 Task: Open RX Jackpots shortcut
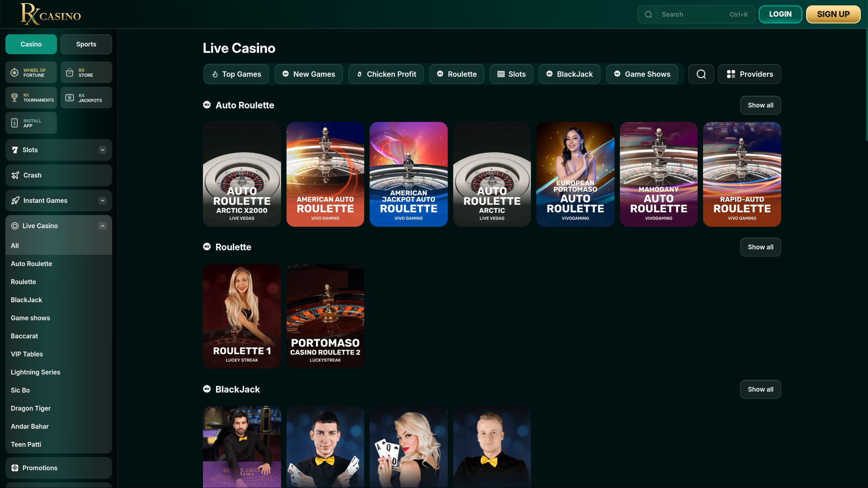tap(86, 98)
